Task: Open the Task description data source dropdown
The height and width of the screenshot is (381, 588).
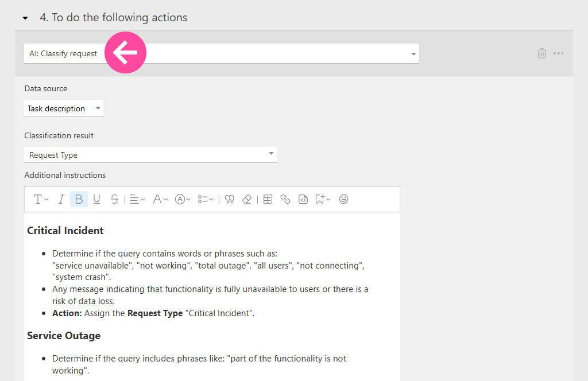Action: click(64, 108)
